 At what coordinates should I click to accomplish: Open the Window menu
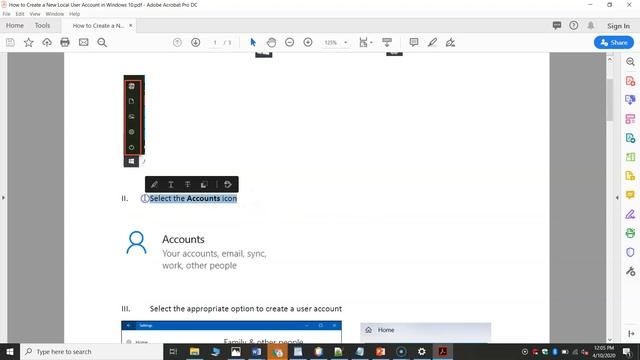click(55, 14)
